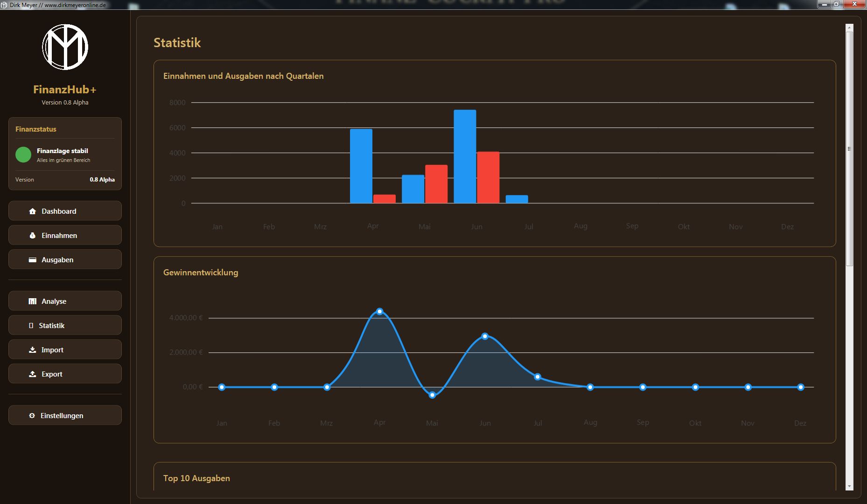Click the blue April income bar
The height and width of the screenshot is (504, 867).
pyautogui.click(x=361, y=166)
